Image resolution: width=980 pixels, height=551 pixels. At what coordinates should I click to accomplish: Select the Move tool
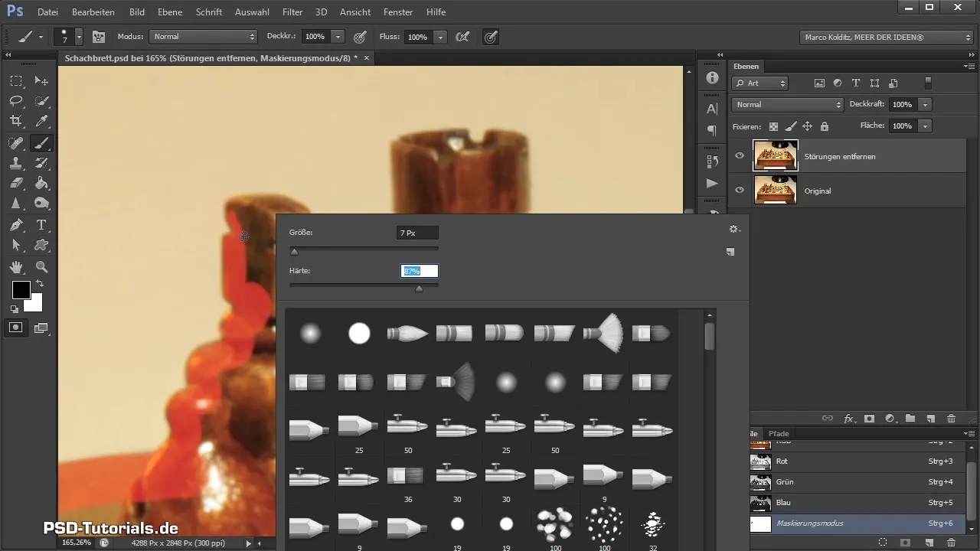click(x=42, y=81)
